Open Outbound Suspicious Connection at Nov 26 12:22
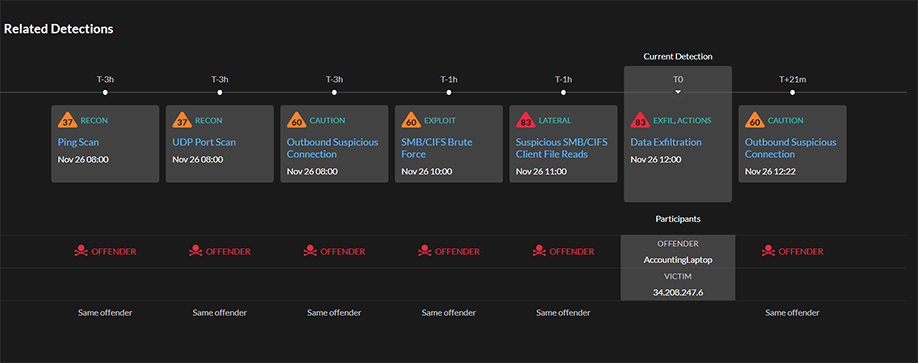The height and width of the screenshot is (363, 918). [x=790, y=148]
